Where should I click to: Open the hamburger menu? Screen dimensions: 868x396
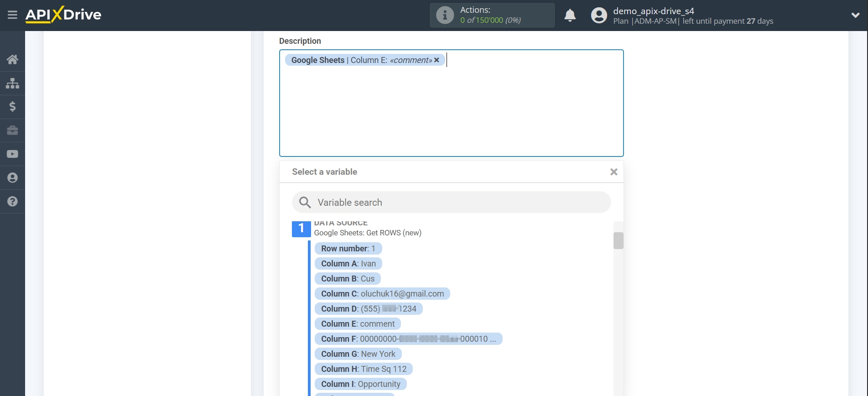[12, 15]
